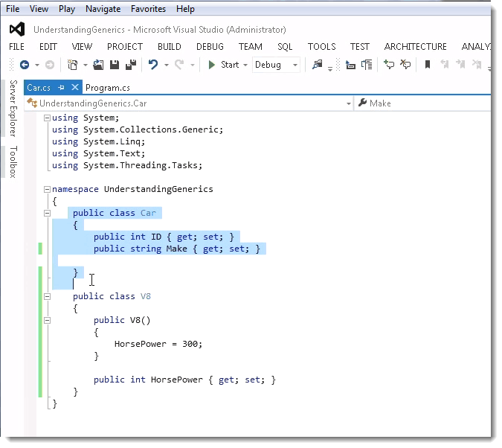This screenshot has width=502, height=448.
Task: Open the TOOLS menu
Action: pos(322,47)
